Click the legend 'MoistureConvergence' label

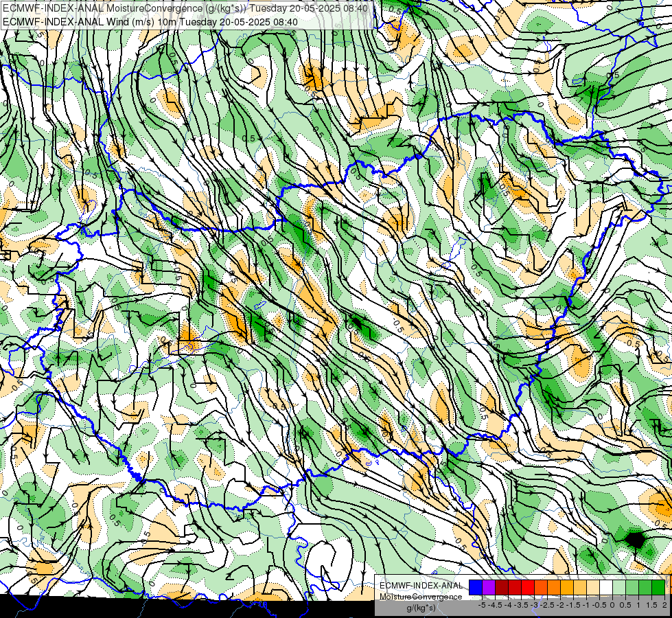pyautogui.click(x=421, y=597)
